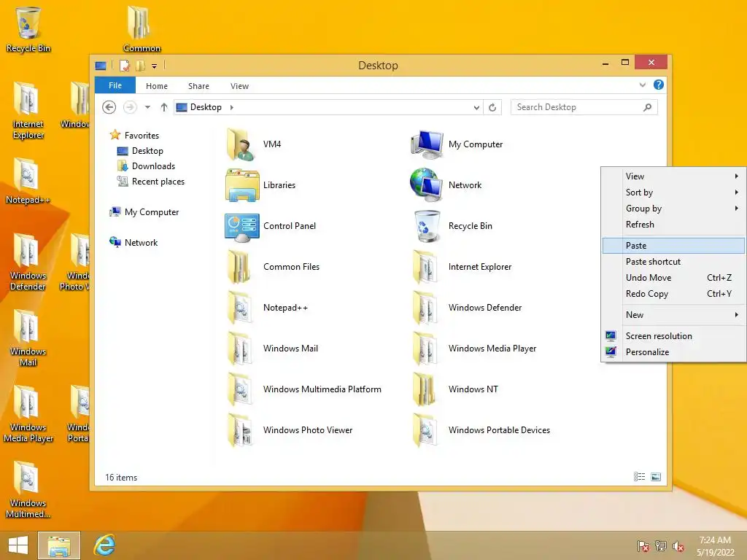Select the Common folder on desktop
747x560 pixels.
click(141, 28)
